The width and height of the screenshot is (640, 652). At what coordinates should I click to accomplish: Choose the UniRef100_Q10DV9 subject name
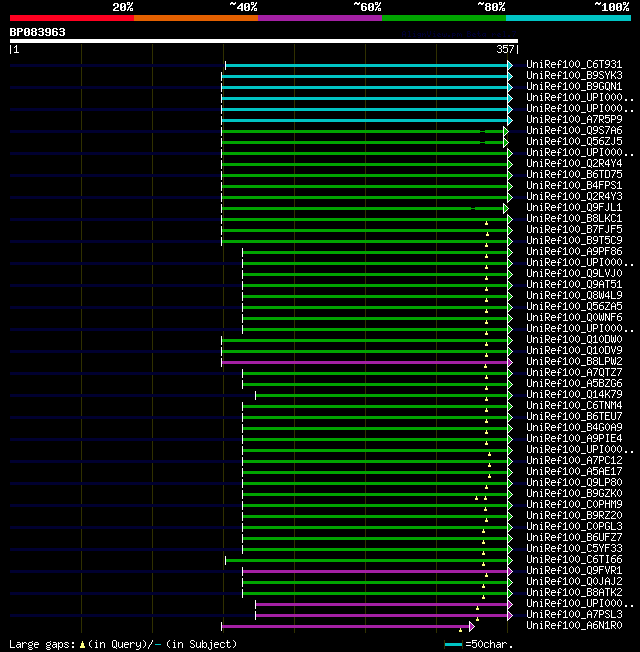pos(574,351)
